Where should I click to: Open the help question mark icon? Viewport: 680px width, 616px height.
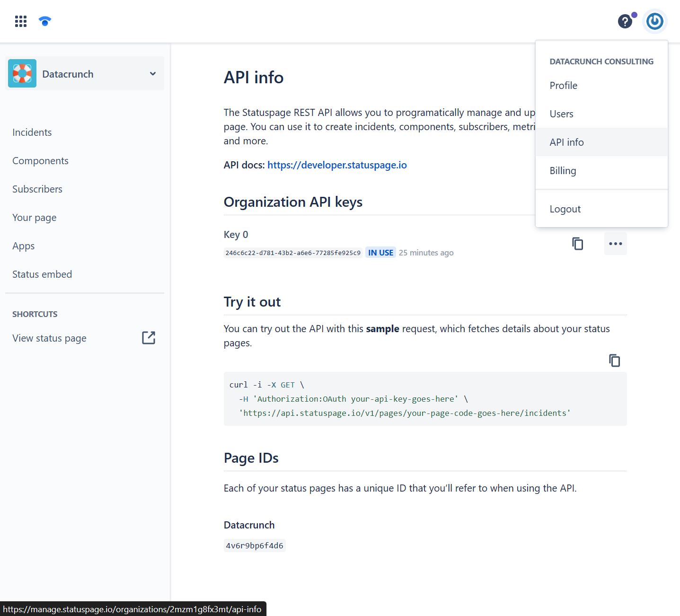click(x=625, y=21)
